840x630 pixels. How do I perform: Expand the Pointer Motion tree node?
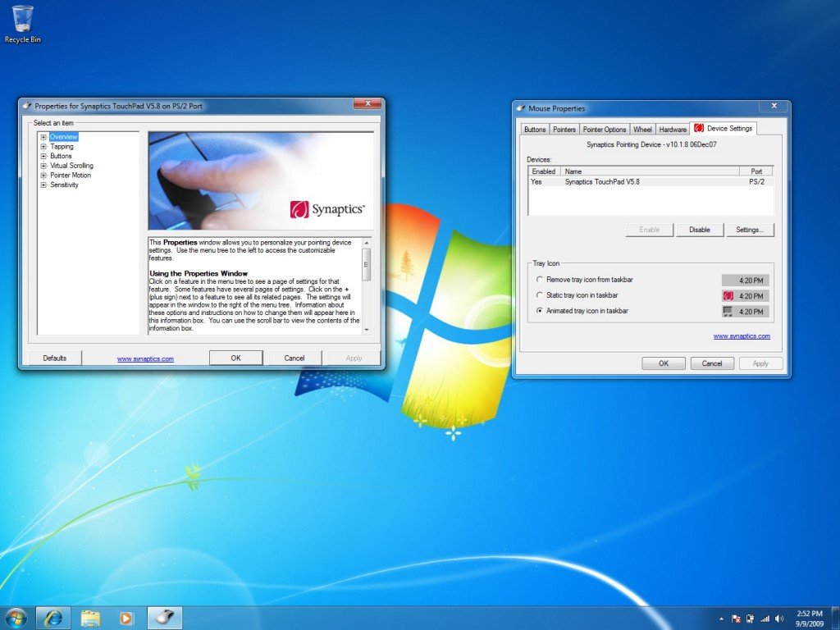43,176
